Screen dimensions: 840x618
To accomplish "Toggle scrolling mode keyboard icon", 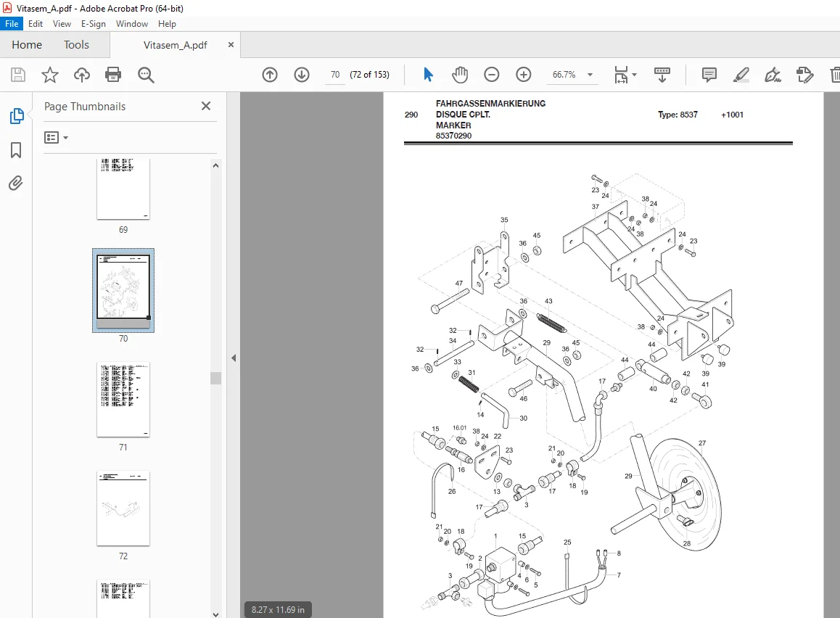I will (x=662, y=75).
